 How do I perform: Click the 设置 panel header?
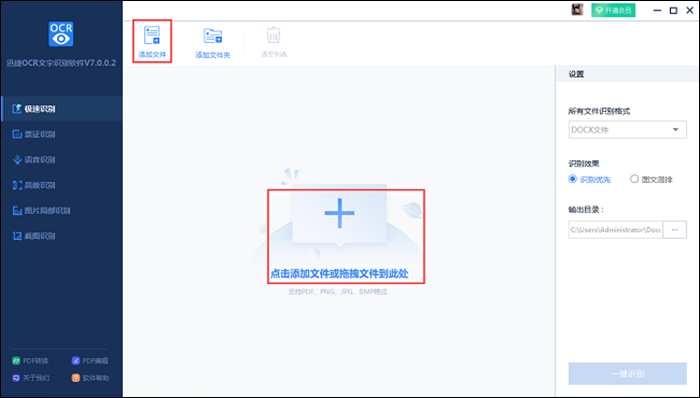627,74
